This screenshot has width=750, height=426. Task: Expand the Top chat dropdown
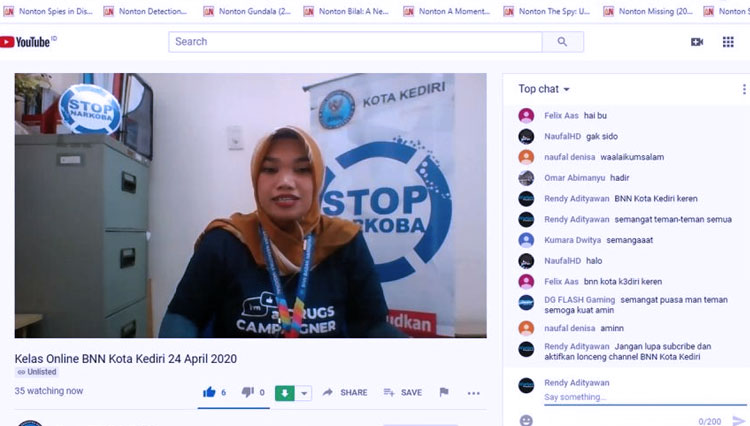[544, 89]
